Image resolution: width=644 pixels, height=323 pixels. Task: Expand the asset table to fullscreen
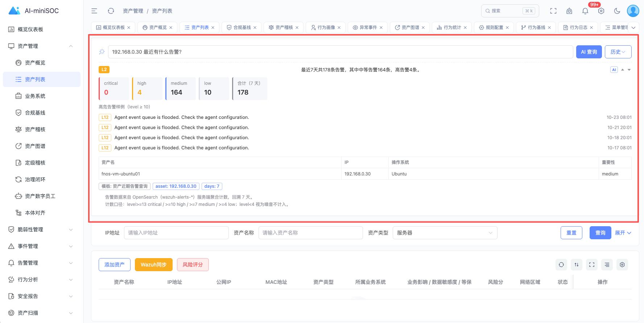(592, 265)
